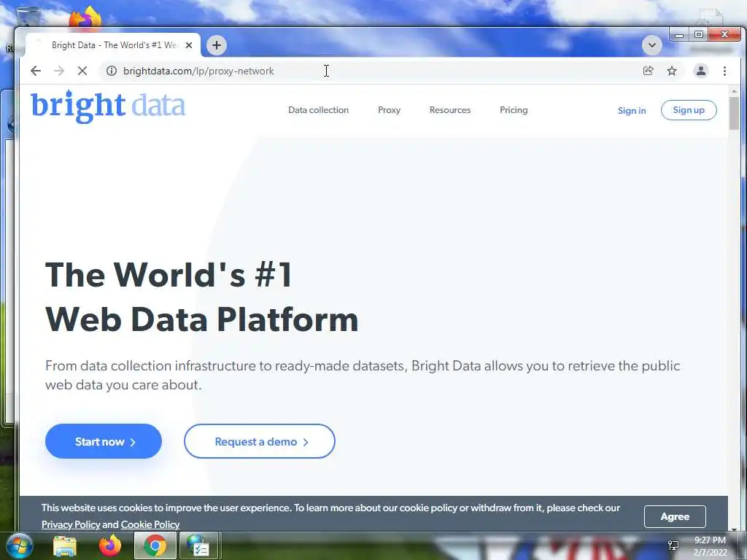
Task: Open the tab search dropdown arrow
Action: (651, 45)
